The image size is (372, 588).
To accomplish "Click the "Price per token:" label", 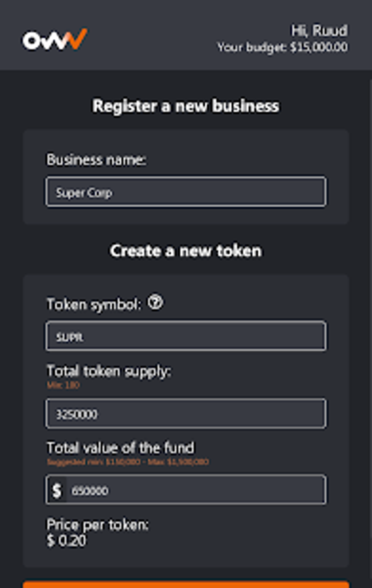I will coord(97,525).
